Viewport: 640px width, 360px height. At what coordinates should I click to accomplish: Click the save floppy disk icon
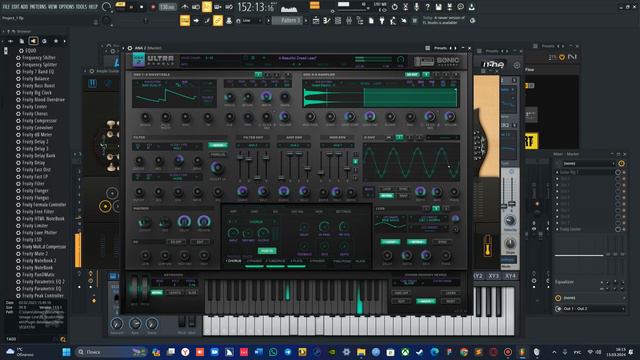click(x=438, y=7)
